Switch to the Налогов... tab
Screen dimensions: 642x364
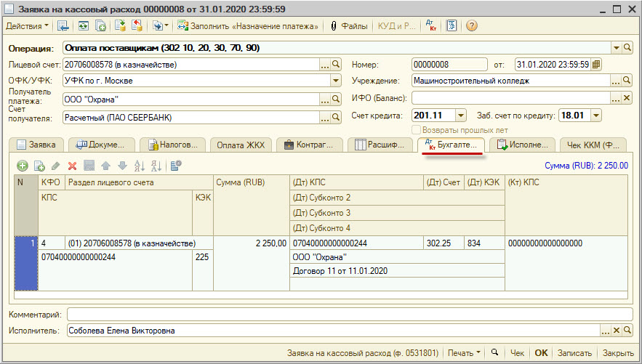click(173, 145)
